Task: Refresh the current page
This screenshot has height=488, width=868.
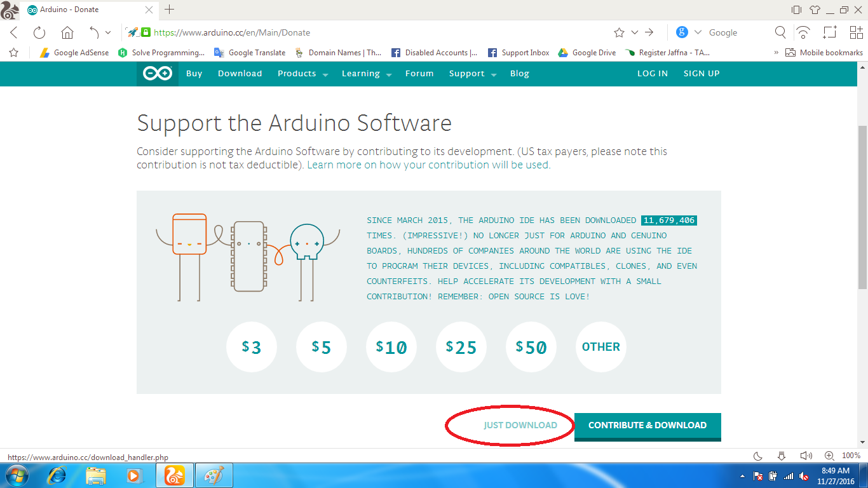Action: pyautogui.click(x=39, y=32)
